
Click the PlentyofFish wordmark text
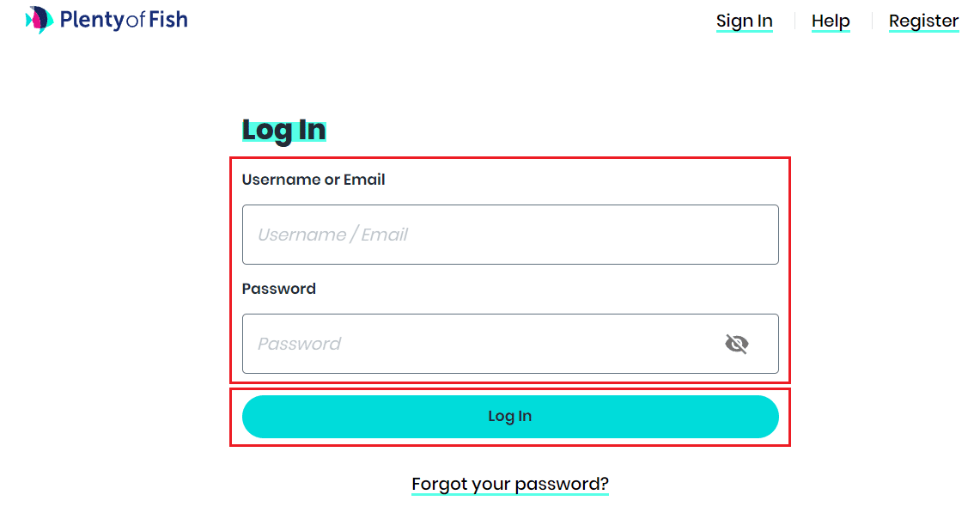coord(124,20)
